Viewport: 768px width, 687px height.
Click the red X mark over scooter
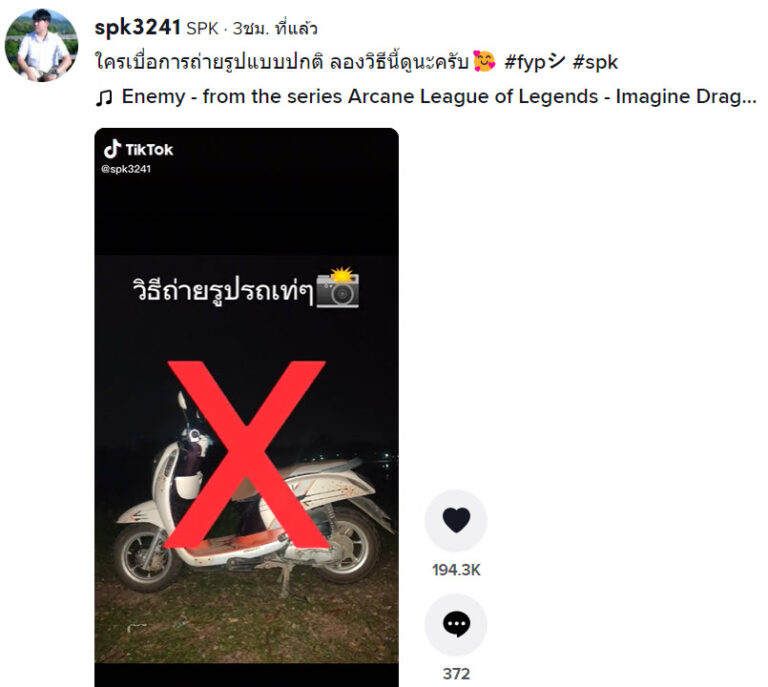[x=246, y=454]
